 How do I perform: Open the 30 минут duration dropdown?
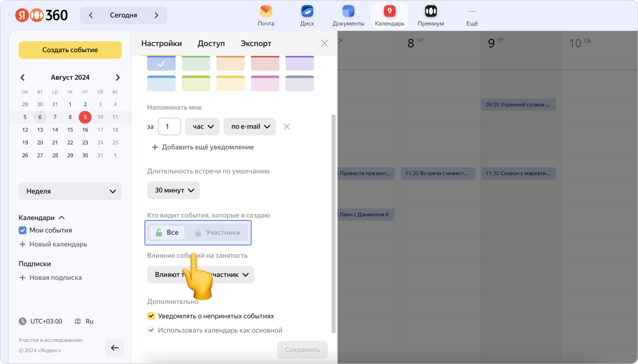(x=173, y=191)
